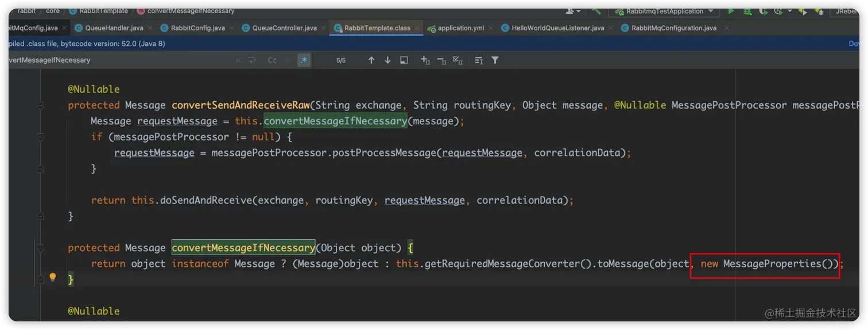This screenshot has height=330, width=868.
Task: Close the RabbitTemplate.class tab
Action: [418, 28]
